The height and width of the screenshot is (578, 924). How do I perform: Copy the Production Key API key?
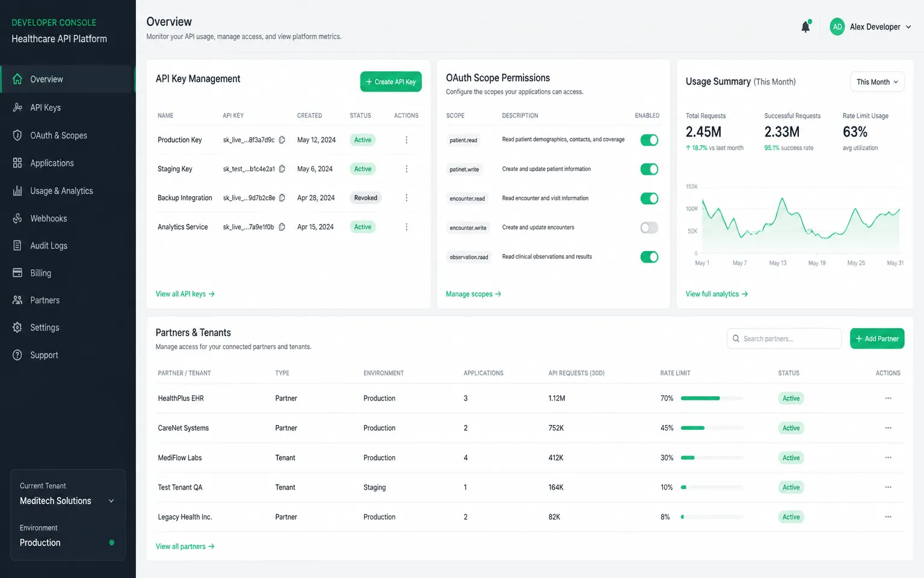282,140
